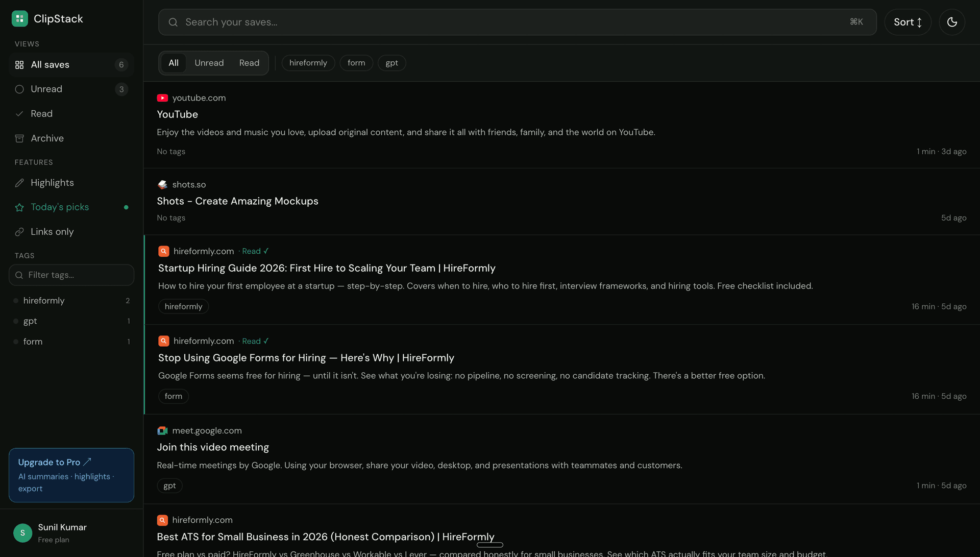The height and width of the screenshot is (557, 980).
Task: Click the ClipStack app logo icon
Action: (19, 18)
